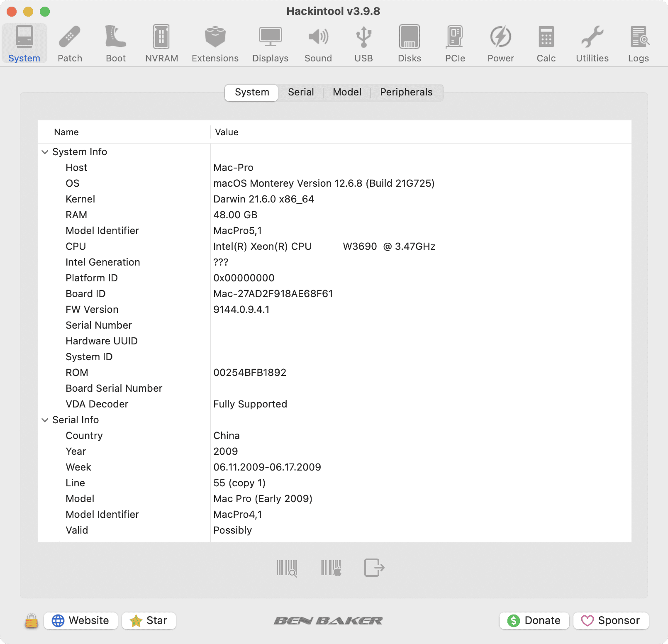Select the System tab
Screen dimensions: 668x644
(x=251, y=92)
